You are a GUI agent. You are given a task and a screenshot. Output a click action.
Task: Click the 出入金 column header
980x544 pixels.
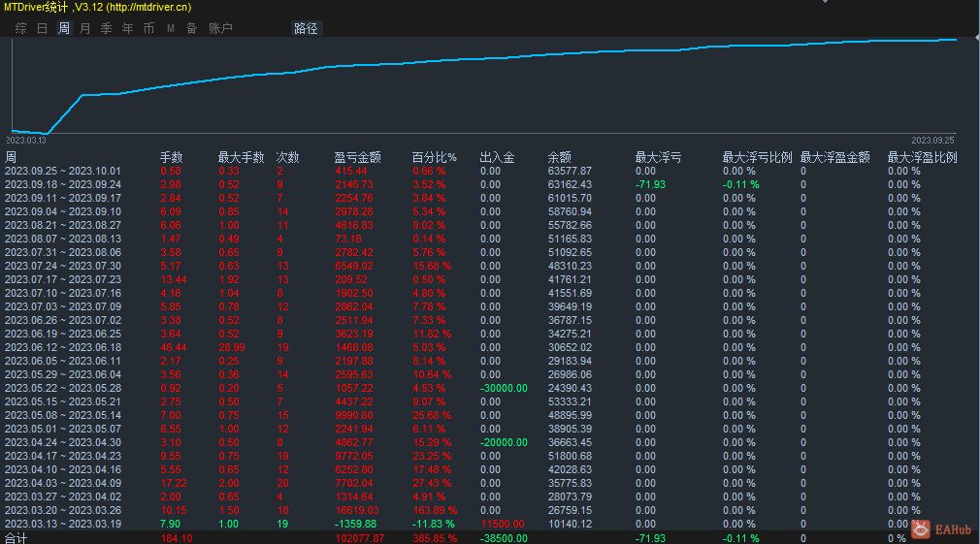coord(498,157)
